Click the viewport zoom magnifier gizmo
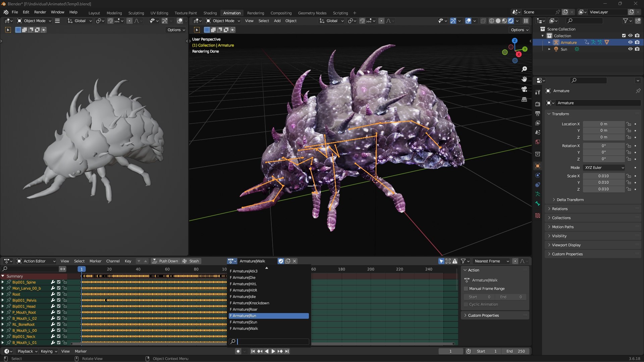Viewport: 644px width, 362px height. (524, 69)
